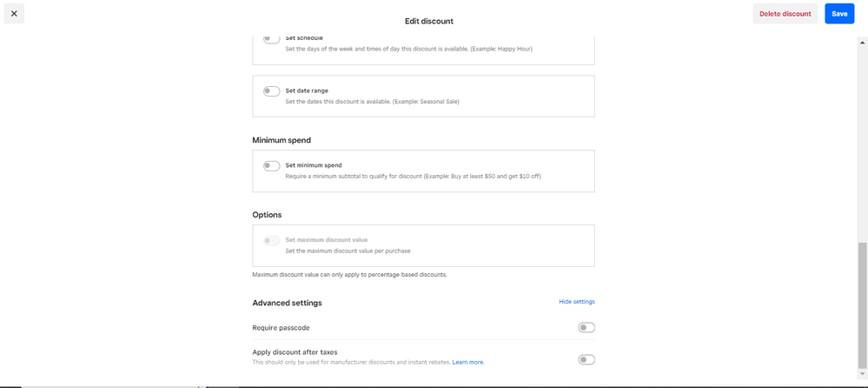Click the Delete discount button
Viewport: 868px width, 388px height.
785,14
